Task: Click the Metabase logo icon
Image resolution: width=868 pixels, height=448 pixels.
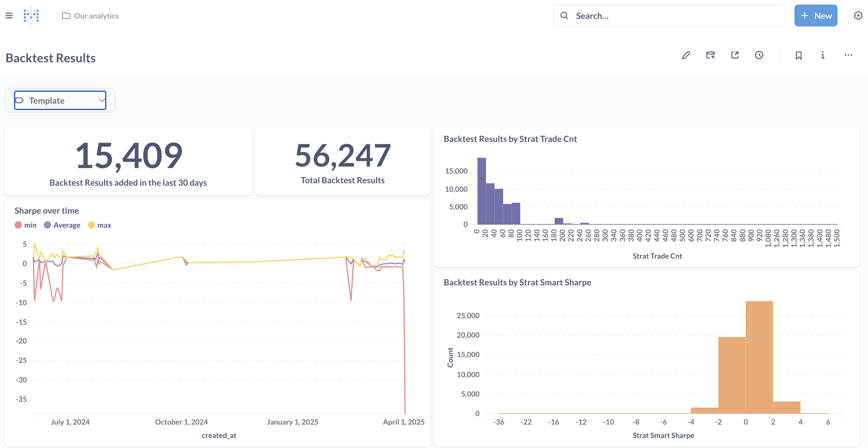Action: click(x=31, y=16)
